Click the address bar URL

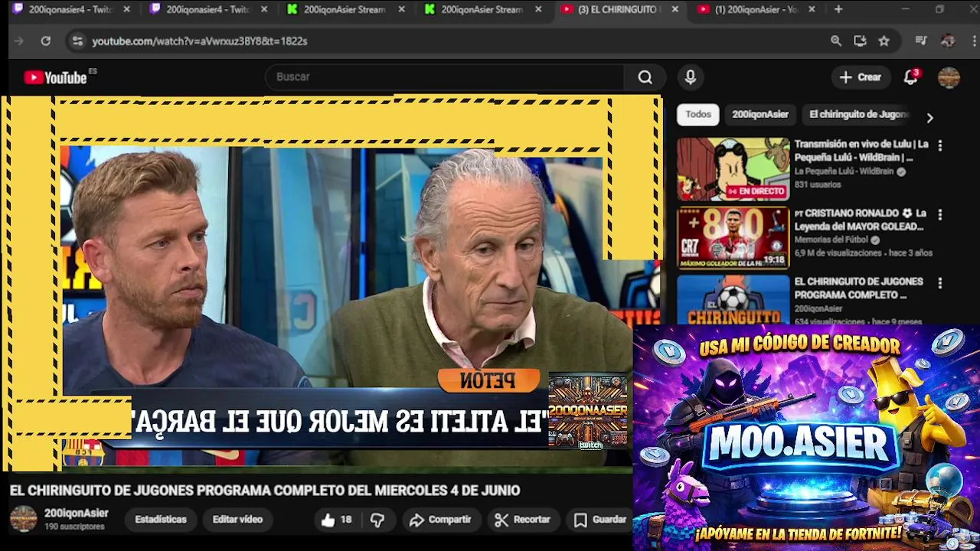pyautogui.click(x=199, y=41)
